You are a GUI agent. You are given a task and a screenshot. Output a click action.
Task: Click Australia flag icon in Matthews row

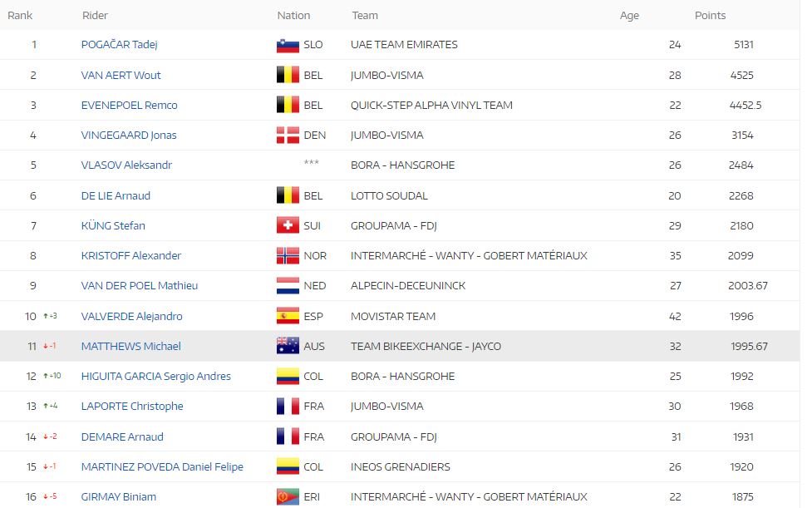(x=288, y=347)
